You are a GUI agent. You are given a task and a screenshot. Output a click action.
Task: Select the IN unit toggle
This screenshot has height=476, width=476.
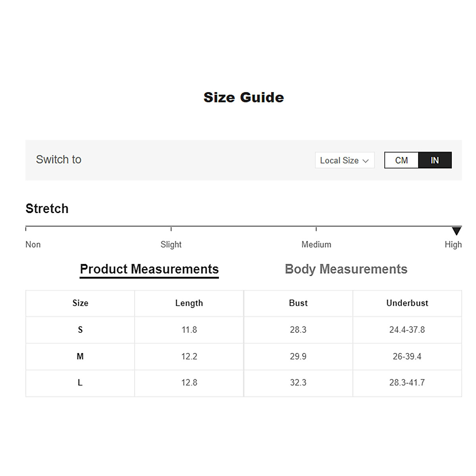(x=435, y=160)
